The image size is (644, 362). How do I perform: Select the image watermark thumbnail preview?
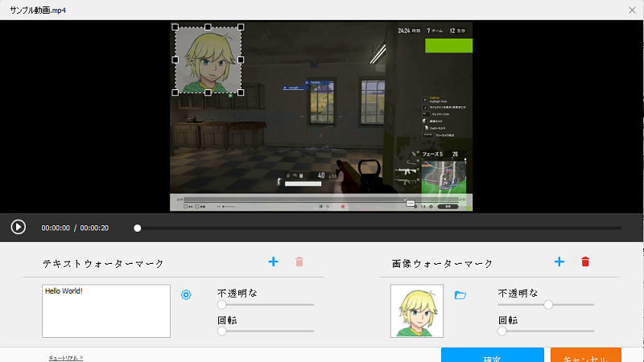click(417, 311)
